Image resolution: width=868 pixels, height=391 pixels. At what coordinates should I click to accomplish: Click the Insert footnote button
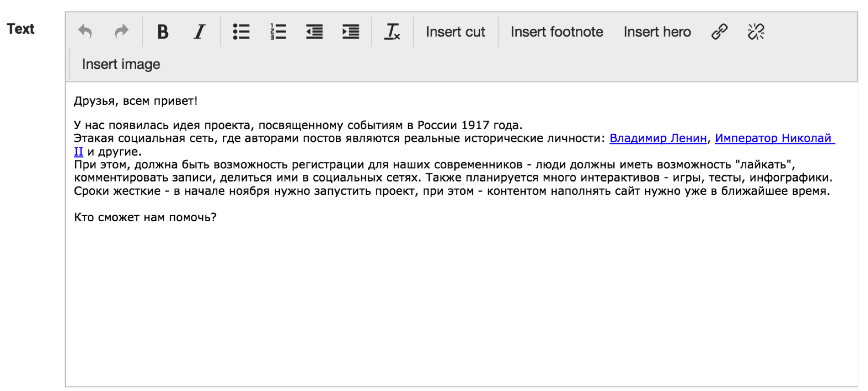point(557,32)
